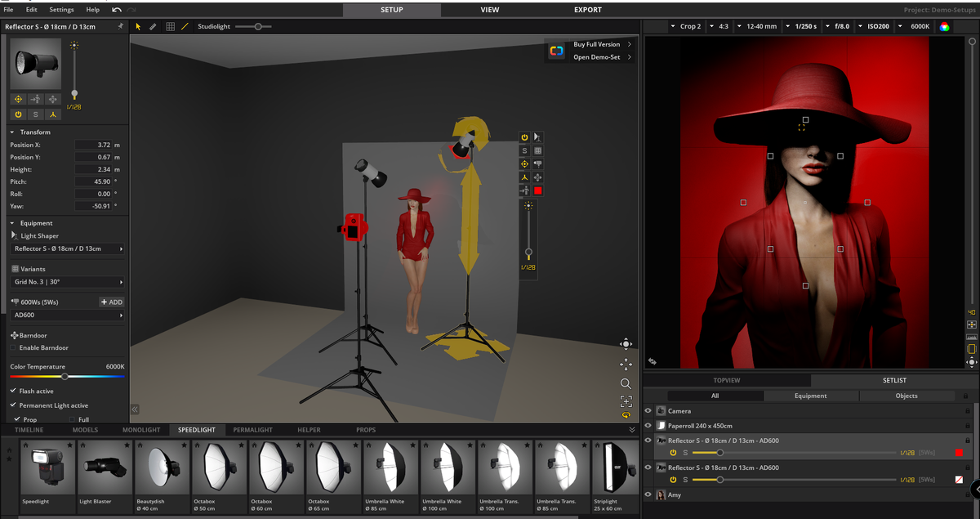Click the yellow reset view rotation icon
The width and height of the screenshot is (980, 519).
pyautogui.click(x=626, y=415)
